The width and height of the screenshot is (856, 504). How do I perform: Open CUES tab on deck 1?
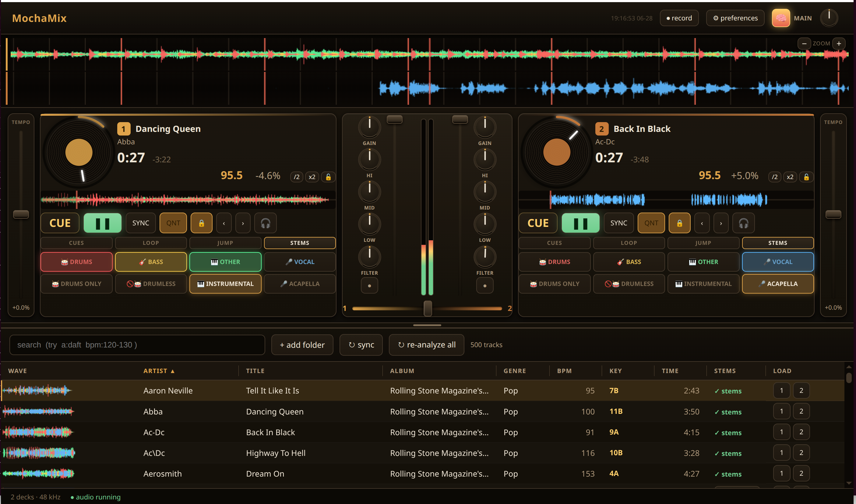pyautogui.click(x=76, y=243)
